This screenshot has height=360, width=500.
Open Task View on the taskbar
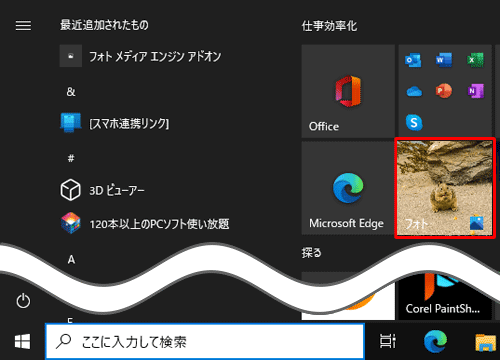coord(387,342)
